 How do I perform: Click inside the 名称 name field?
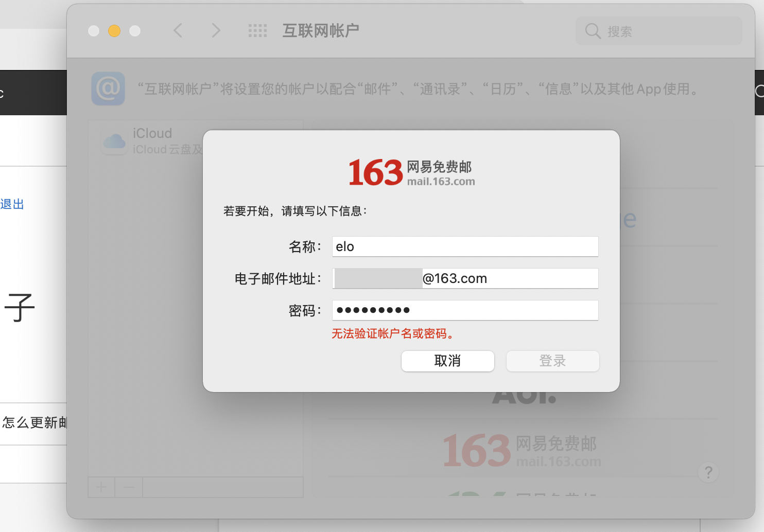(465, 246)
